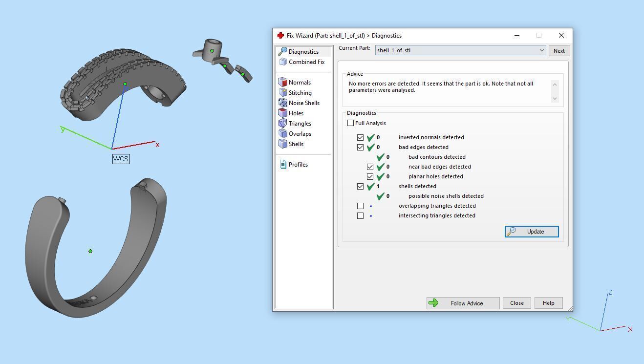Click green dot on the tire tread part

[125, 84]
